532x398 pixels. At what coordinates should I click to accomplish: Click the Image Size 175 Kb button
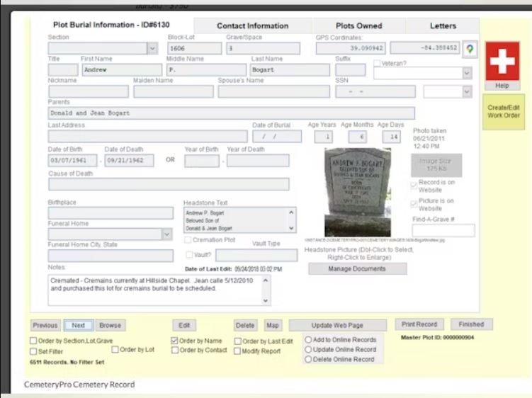(436, 165)
